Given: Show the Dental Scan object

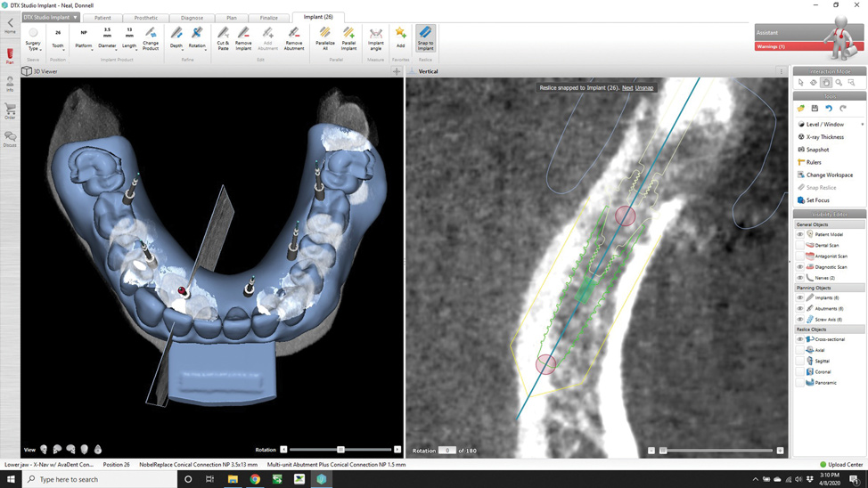Looking at the screenshot, I should tap(800, 245).
